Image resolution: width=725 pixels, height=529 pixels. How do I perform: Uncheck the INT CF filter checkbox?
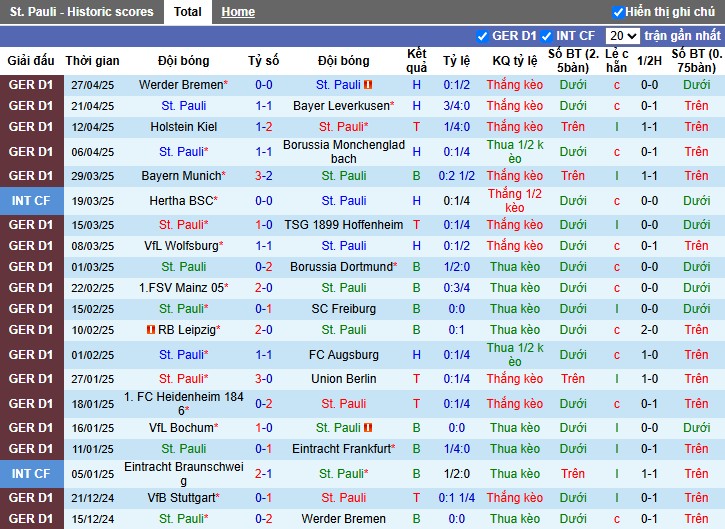tap(546, 36)
